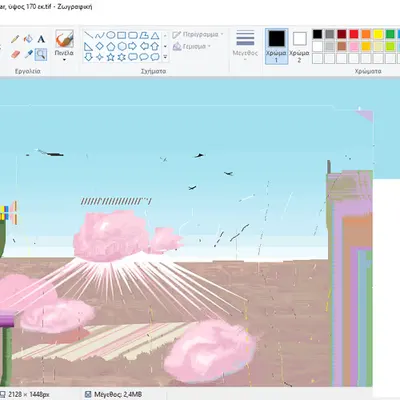Select the Color picker eyedropper tool
Screen dimensions: 400x400
28,54
